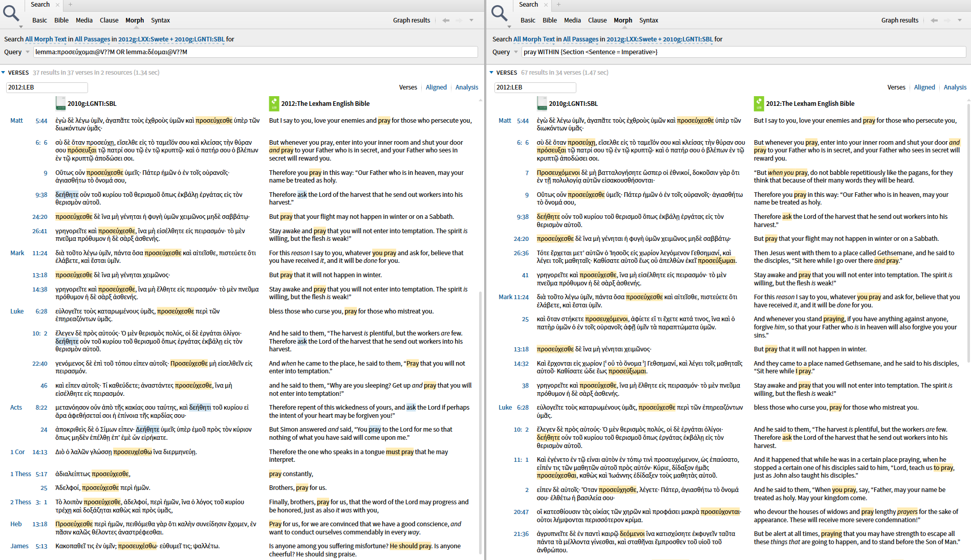
Task: Collapse the VERSES section in right panel
Action: (x=492, y=73)
